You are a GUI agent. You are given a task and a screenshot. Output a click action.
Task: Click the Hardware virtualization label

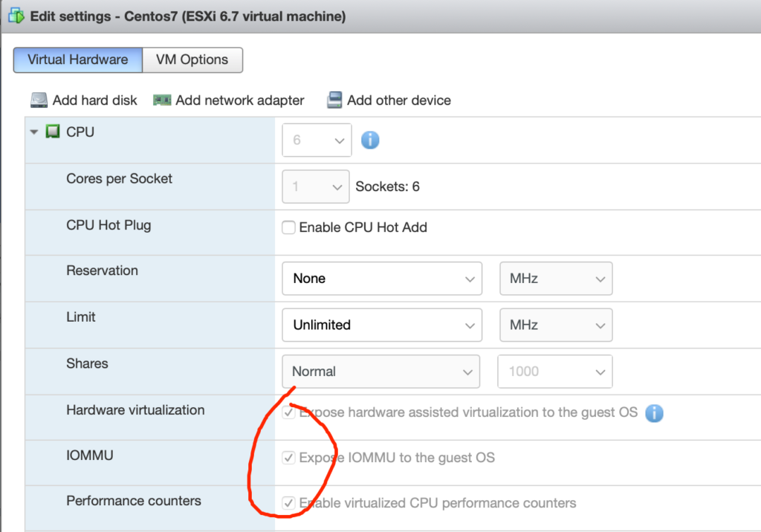135,410
